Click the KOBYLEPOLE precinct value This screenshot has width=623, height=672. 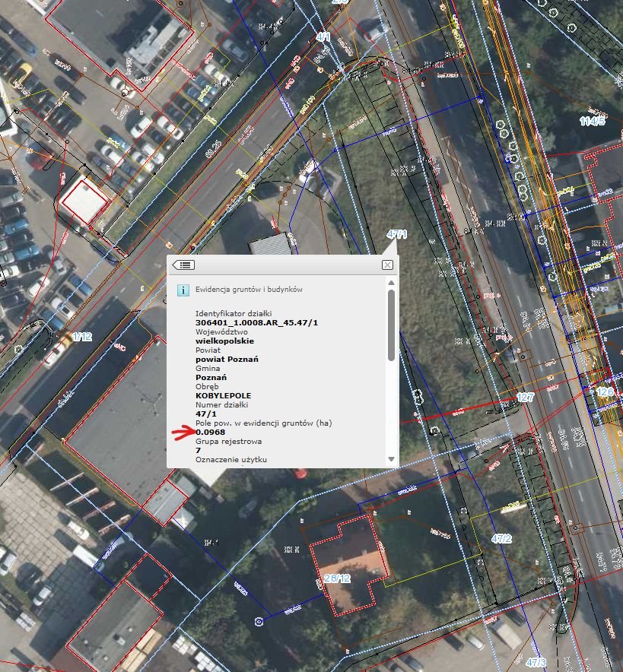tap(223, 396)
